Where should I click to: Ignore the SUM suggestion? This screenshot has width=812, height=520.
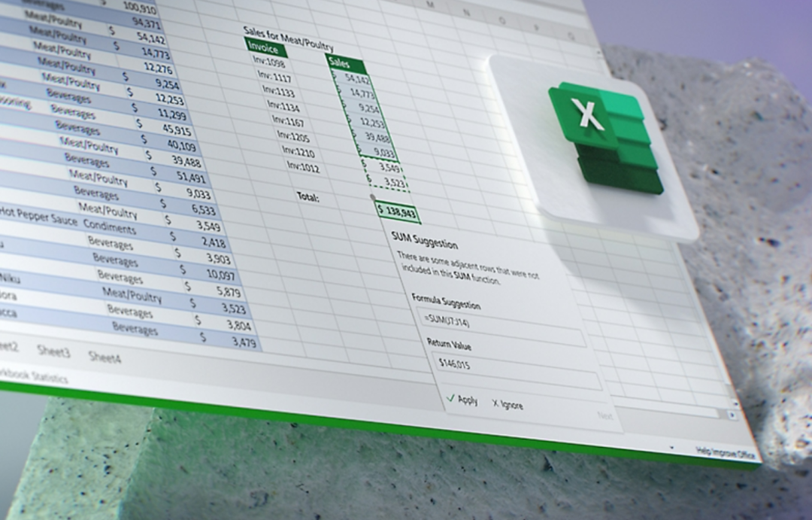click(507, 404)
